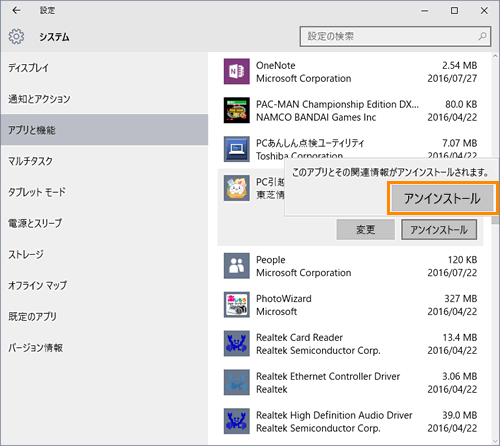Click the 2.54 MB size of OneNote
This screenshot has width=500, height=446.
pos(459,65)
